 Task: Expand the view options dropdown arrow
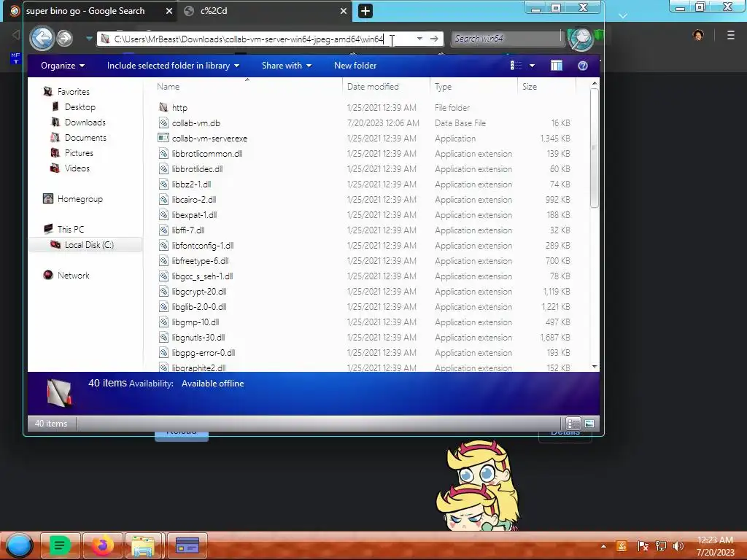pos(532,66)
